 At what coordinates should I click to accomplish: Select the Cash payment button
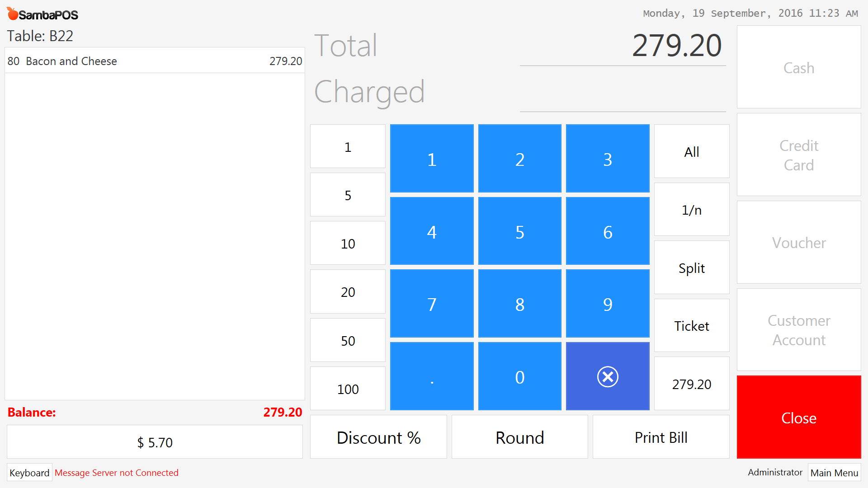(799, 67)
